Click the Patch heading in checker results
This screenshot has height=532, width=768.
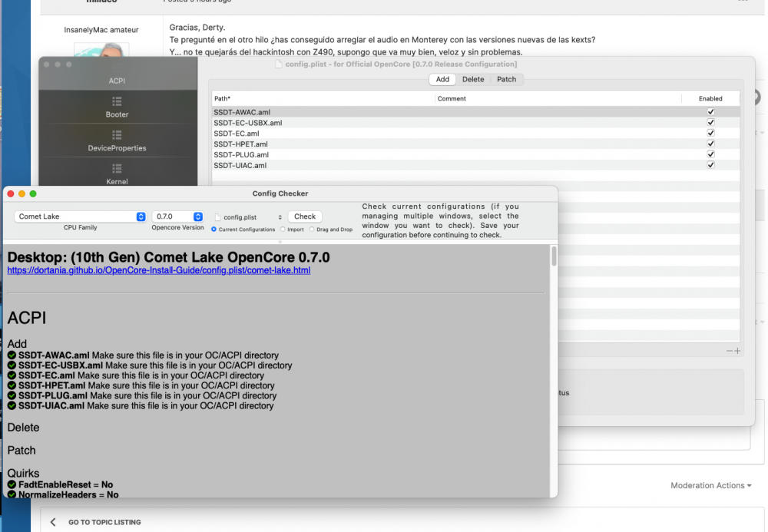coord(22,451)
